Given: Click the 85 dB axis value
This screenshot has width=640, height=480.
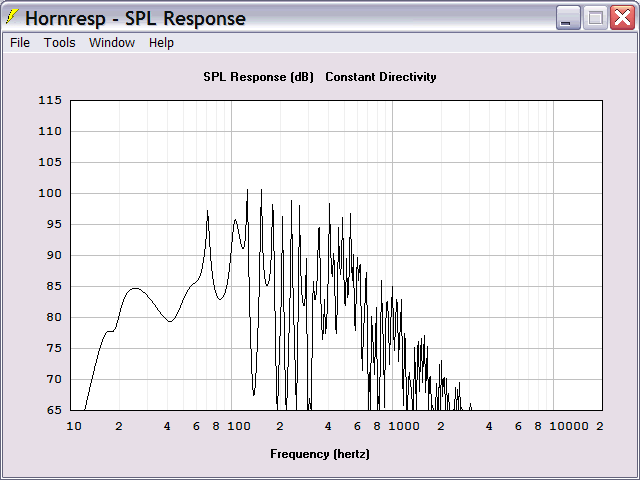Looking at the screenshot, I should tap(54, 286).
